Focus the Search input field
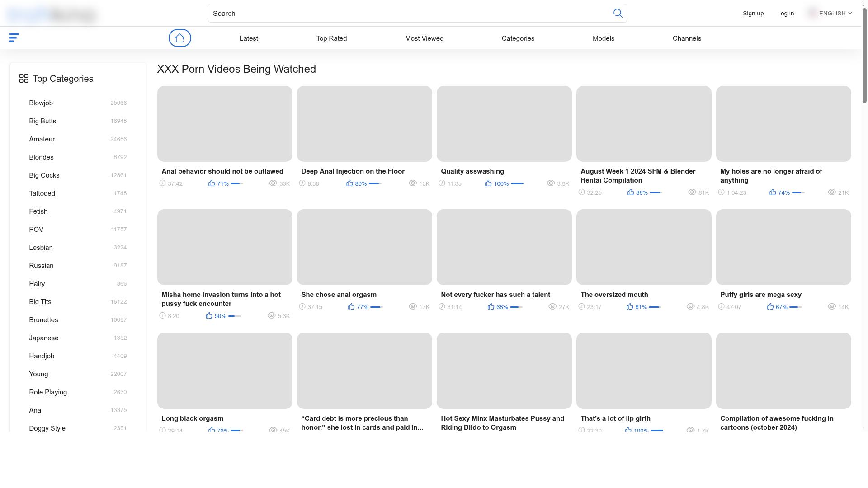Image resolution: width=868 pixels, height=488 pixels. (407, 14)
